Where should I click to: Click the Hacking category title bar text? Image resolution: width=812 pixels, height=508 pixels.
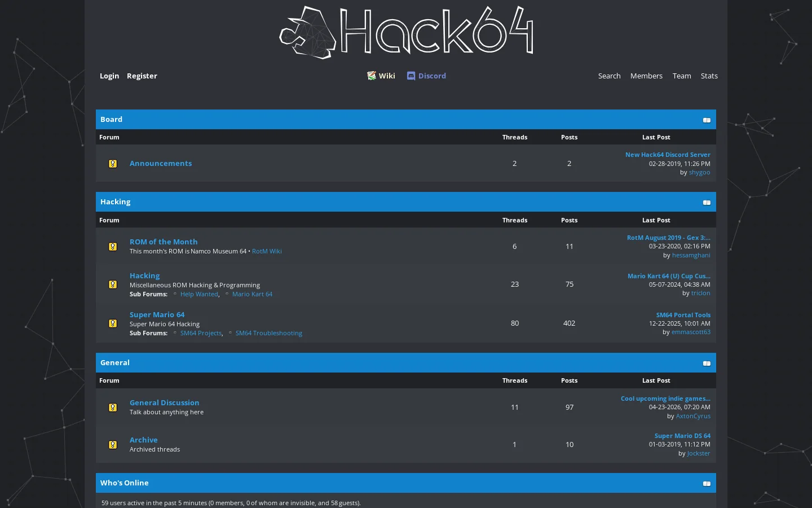click(x=115, y=202)
